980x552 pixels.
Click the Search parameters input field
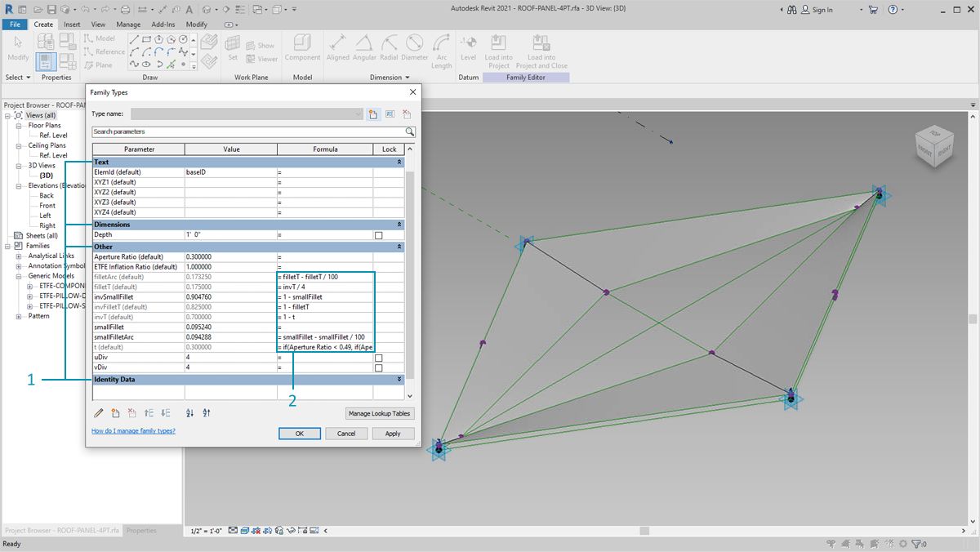coord(245,131)
